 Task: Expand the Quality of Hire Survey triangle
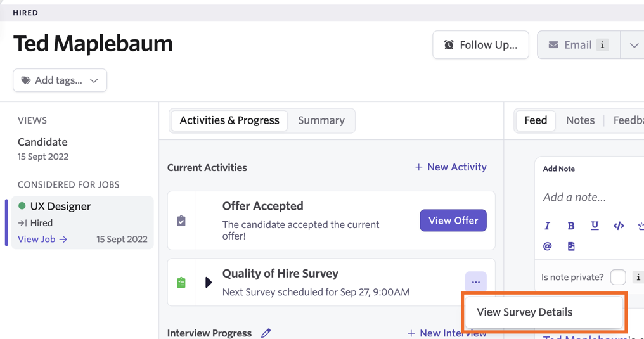click(209, 282)
